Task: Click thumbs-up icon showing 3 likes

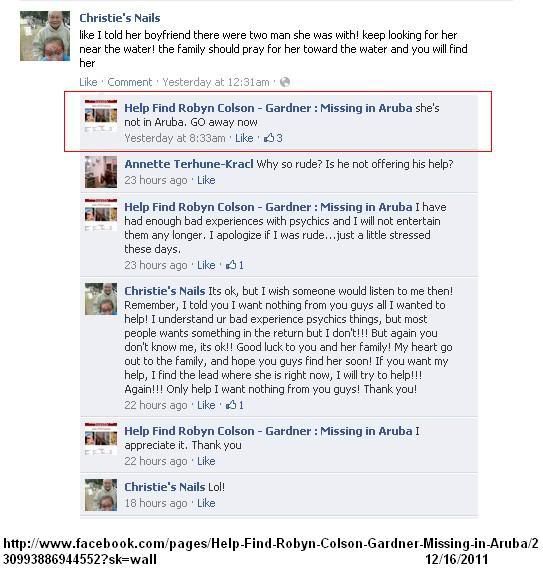Action: 269,138
